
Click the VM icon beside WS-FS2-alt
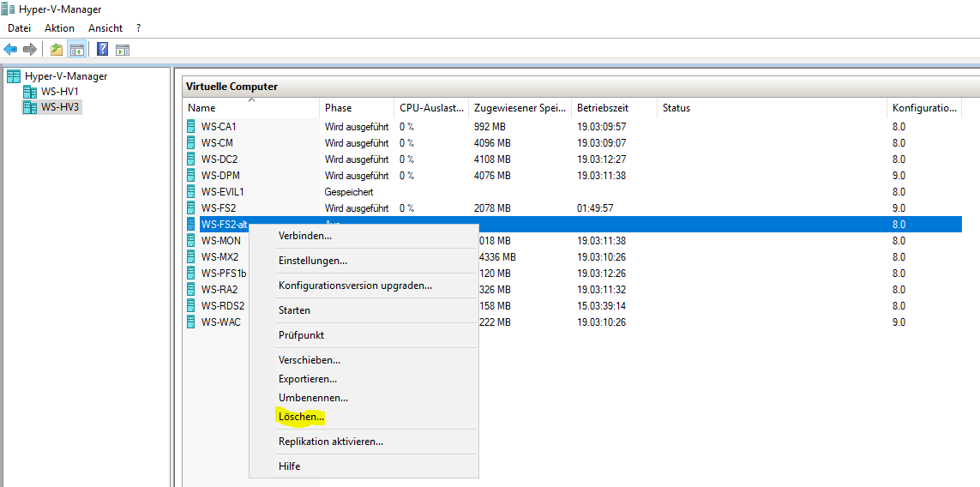(190, 224)
